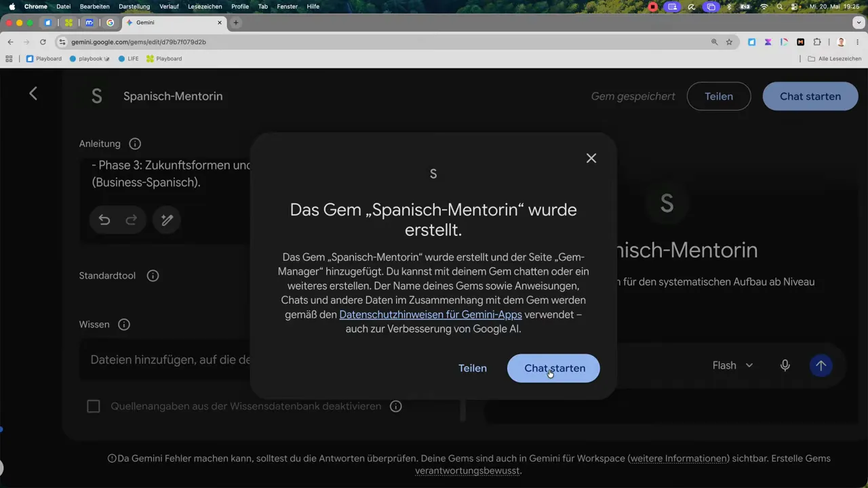Click the magic pen rewrite icon
This screenshot has width=868, height=488.
[x=167, y=220]
